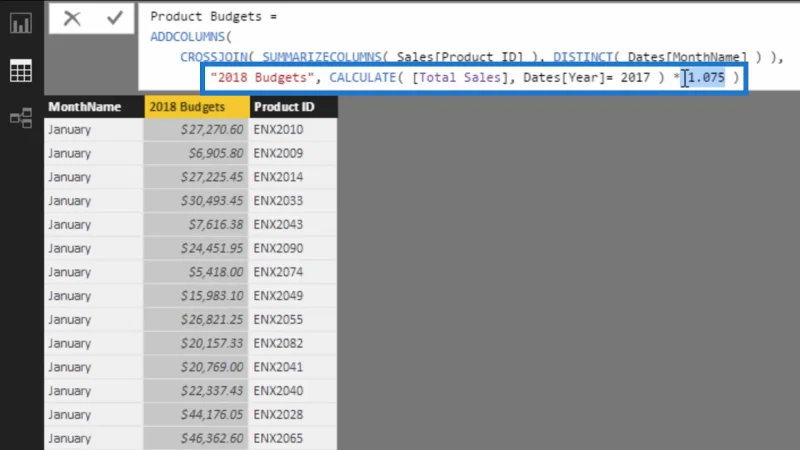Select the Product ID column header
800x450 pixels.
tap(293, 107)
